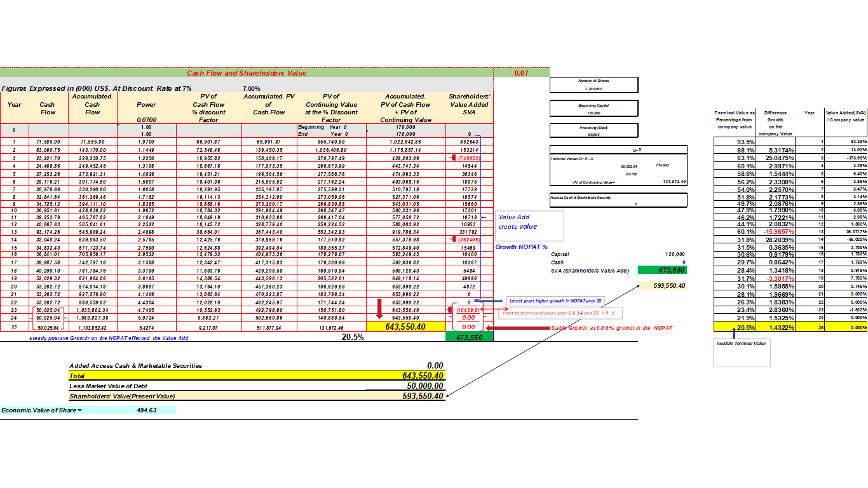
Task: Select the 'Cash Flow and Shareholders Value' title
Action: coord(247,73)
